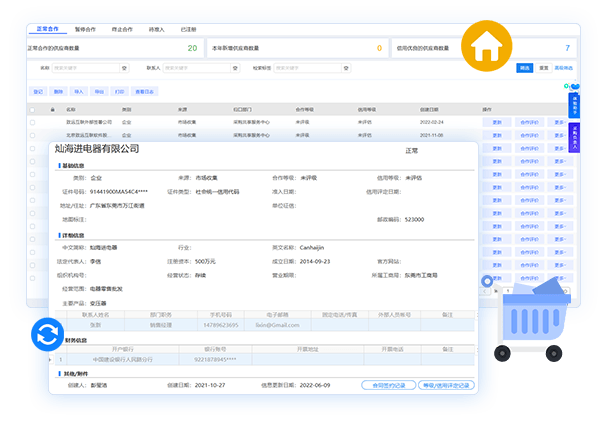605x428 pixels.
Task: Open the 暂停合作 tab
Action: click(x=85, y=29)
